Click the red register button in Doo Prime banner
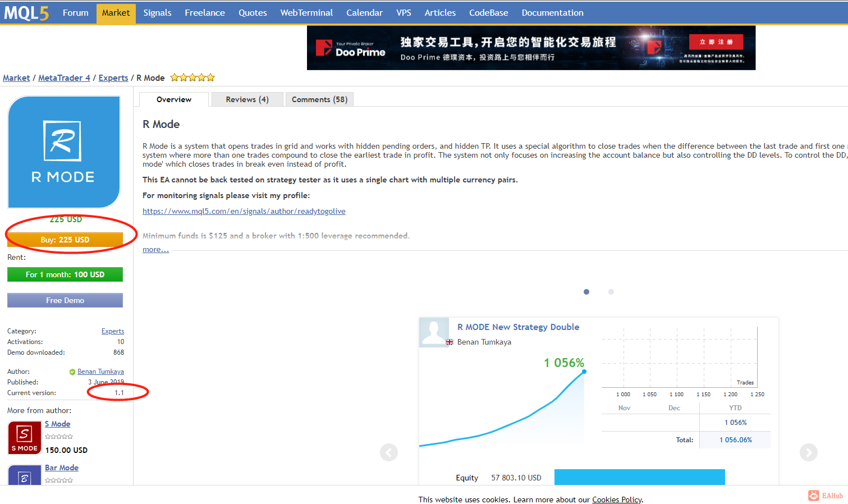Viewport: 848px width, 504px height. pos(716,42)
